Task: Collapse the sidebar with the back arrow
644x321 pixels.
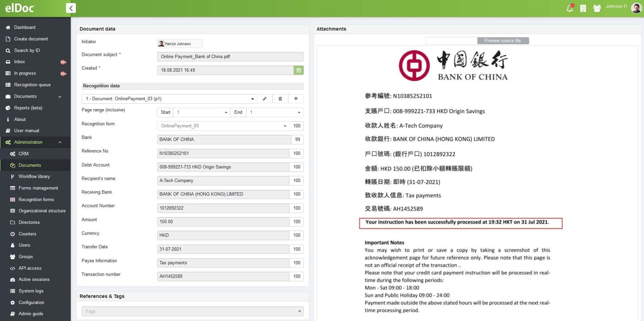Action: point(71,8)
